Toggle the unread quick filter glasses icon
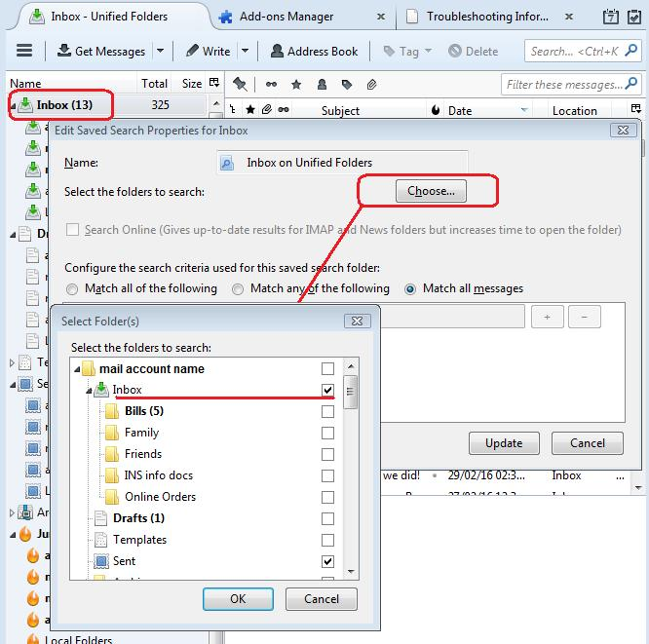Viewport: 649px width, 644px height. [271, 85]
